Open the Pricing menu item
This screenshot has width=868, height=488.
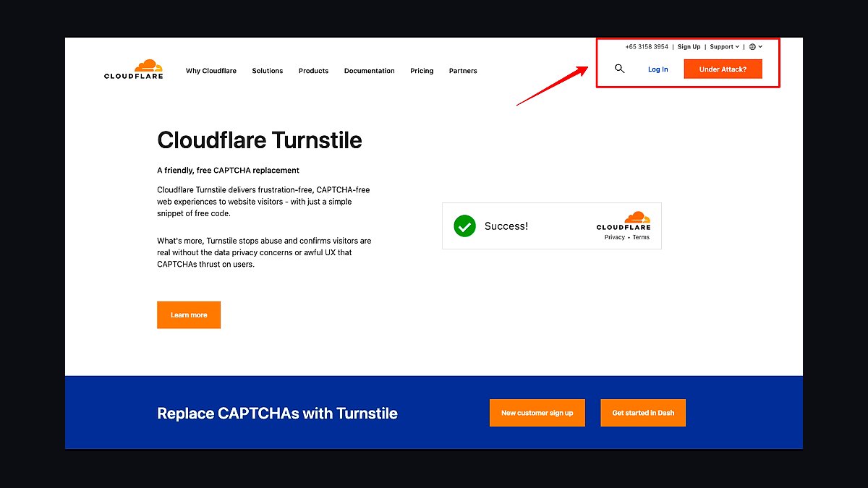pyautogui.click(x=422, y=71)
